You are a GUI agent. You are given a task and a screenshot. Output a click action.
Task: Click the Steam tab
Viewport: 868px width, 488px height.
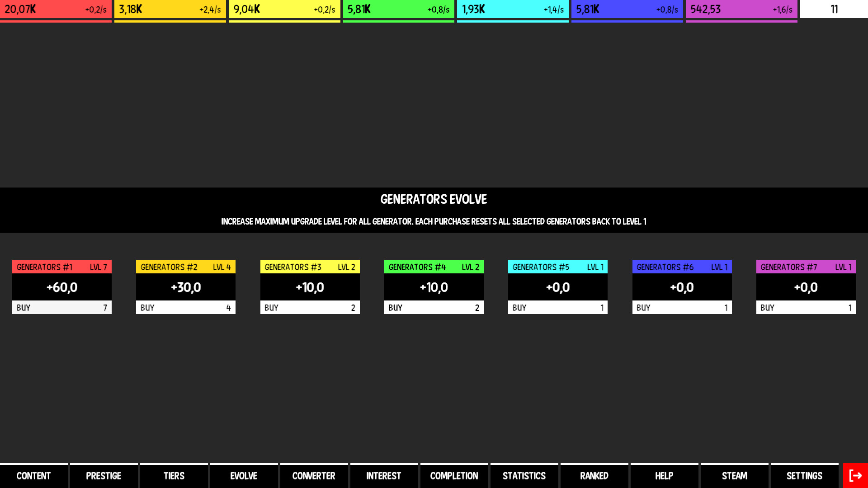pos(735,475)
